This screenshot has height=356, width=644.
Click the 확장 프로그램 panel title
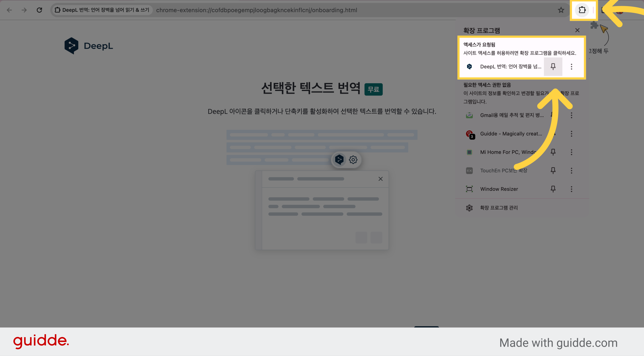point(482,30)
